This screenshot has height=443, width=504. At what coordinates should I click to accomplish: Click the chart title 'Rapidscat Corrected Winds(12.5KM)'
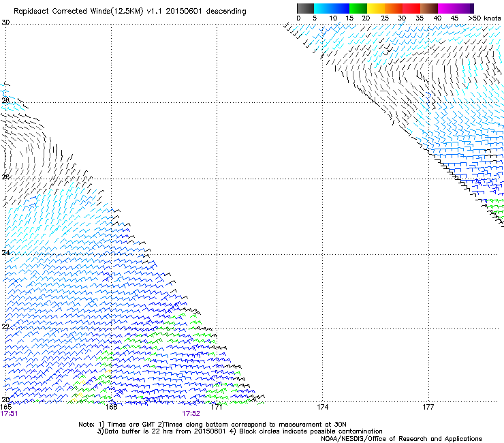click(x=78, y=12)
